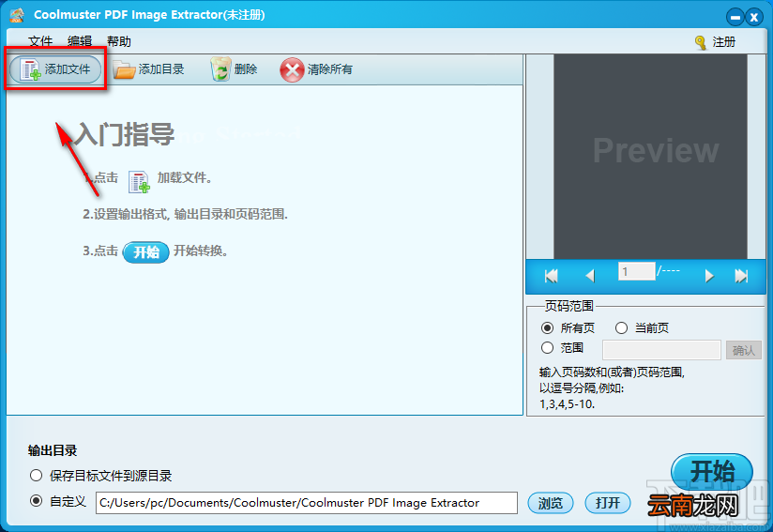Close the Coolmuster window
773x532 pixels.
click(754, 17)
